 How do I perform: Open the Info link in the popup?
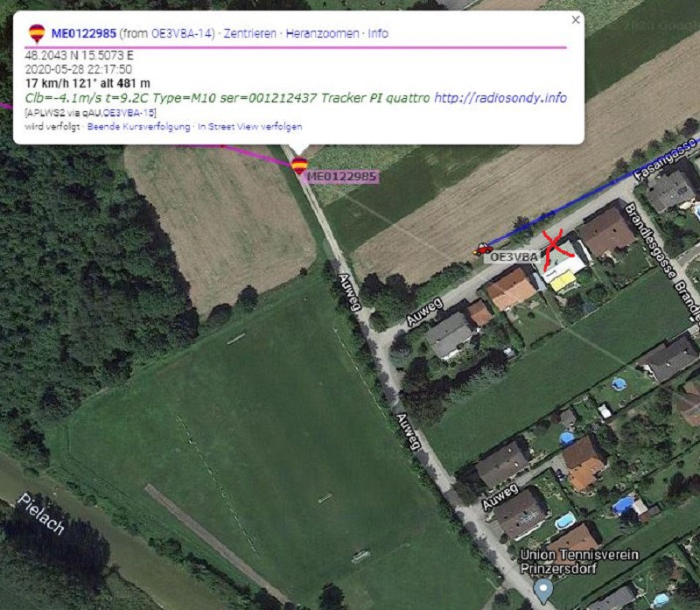378,33
